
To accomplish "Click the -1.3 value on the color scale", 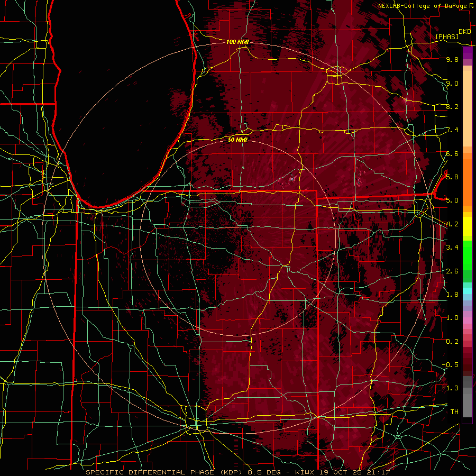I will [450, 388].
